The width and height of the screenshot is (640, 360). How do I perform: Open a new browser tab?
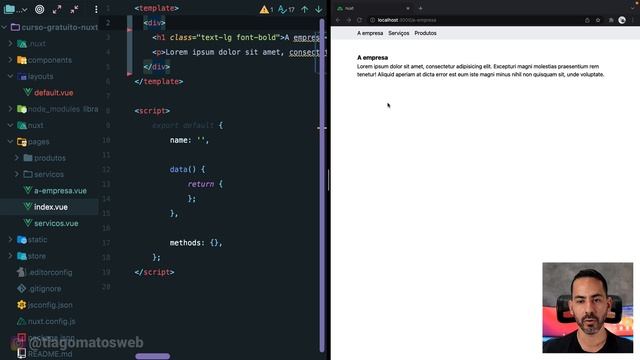[420, 8]
